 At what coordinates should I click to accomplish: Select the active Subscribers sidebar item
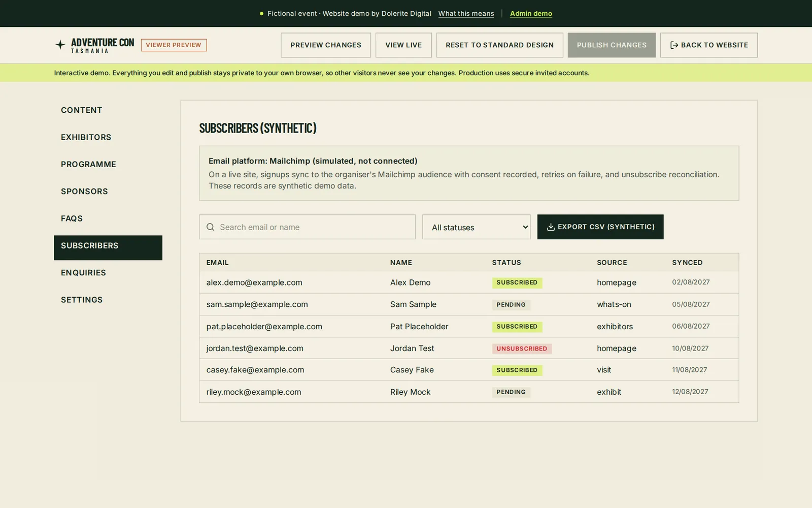(108, 247)
